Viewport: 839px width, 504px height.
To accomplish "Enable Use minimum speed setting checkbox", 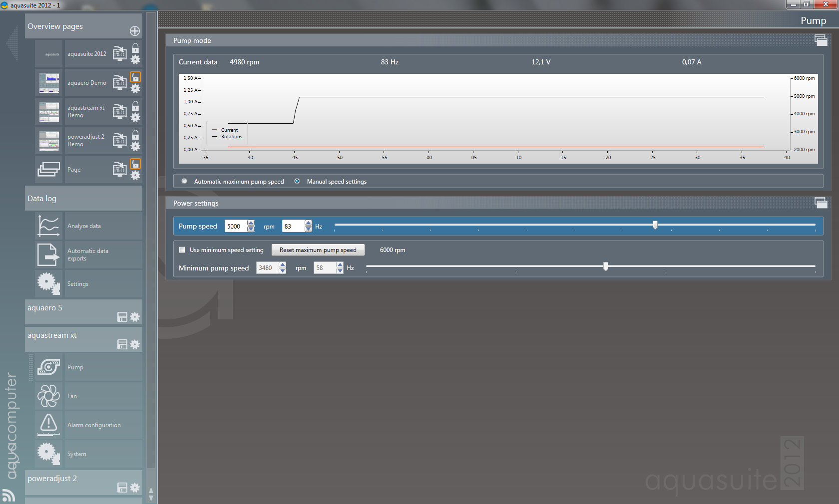I will click(x=182, y=250).
